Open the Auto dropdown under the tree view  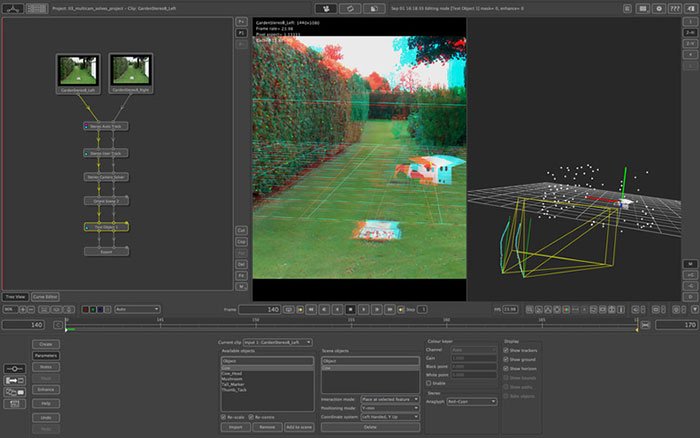[137, 309]
